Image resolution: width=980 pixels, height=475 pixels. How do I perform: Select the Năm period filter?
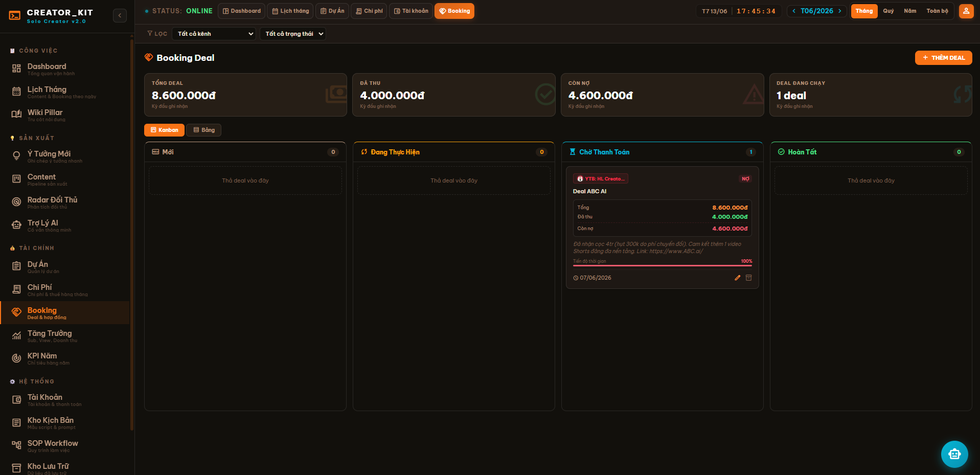click(910, 11)
